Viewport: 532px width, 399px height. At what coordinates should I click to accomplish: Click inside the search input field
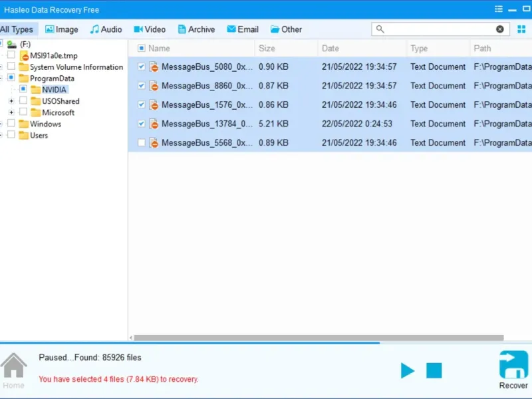pyautogui.click(x=440, y=29)
